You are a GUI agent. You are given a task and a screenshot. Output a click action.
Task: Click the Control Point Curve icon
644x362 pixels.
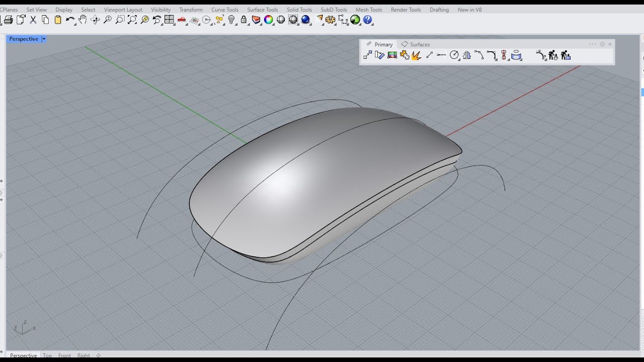point(479,55)
